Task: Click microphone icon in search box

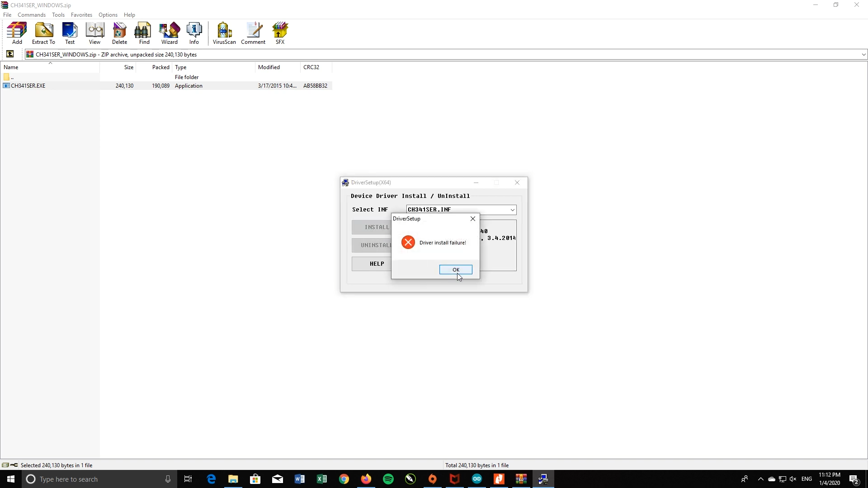Action: click(x=168, y=479)
